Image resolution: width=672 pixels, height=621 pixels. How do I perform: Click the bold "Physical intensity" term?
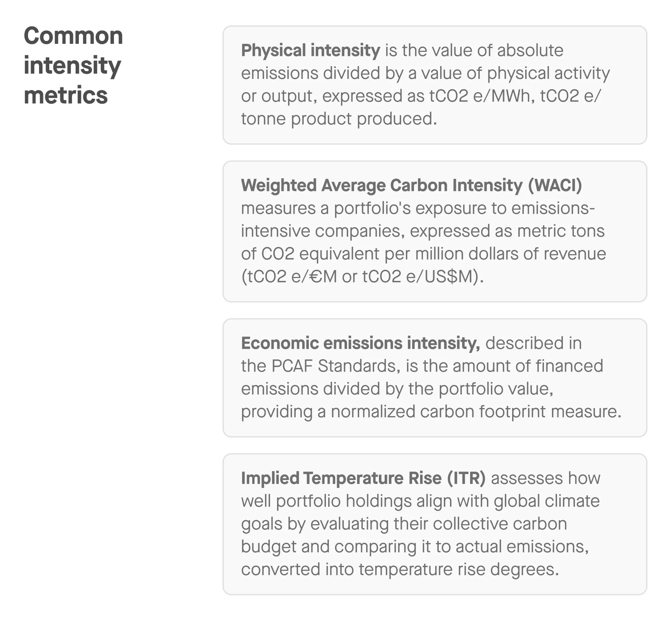pyautogui.click(x=311, y=50)
